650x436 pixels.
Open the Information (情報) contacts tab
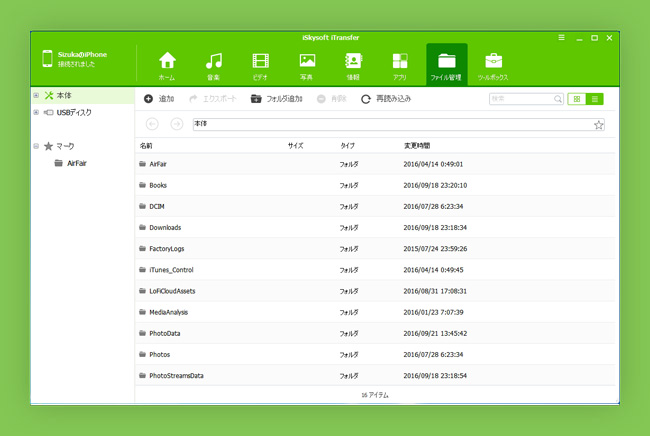353,65
